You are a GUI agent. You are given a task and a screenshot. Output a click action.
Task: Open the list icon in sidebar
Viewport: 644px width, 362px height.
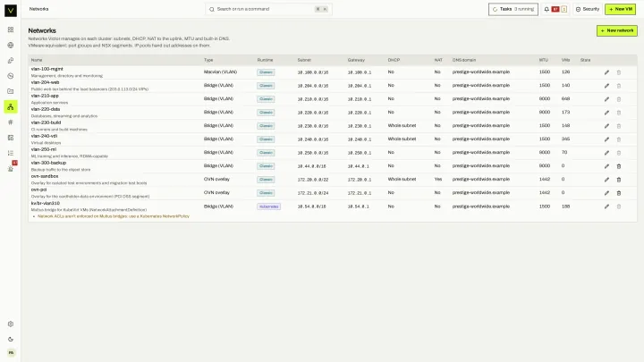[x=11, y=153]
